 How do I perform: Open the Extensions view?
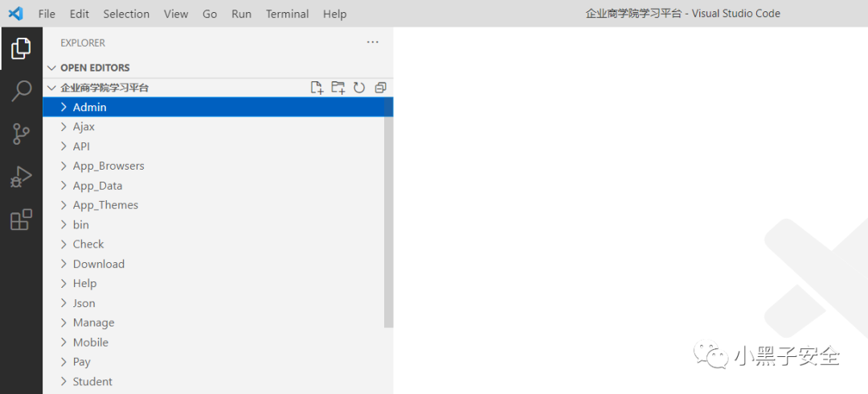pyautogui.click(x=21, y=220)
